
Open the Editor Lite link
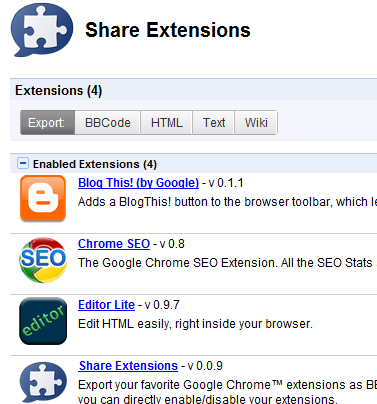click(x=106, y=305)
